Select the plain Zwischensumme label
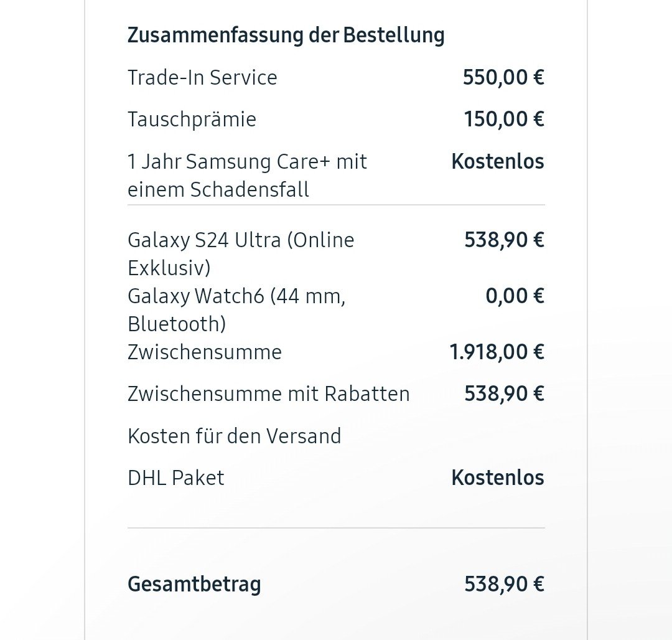Screen dimensions: 672x640 205,352
